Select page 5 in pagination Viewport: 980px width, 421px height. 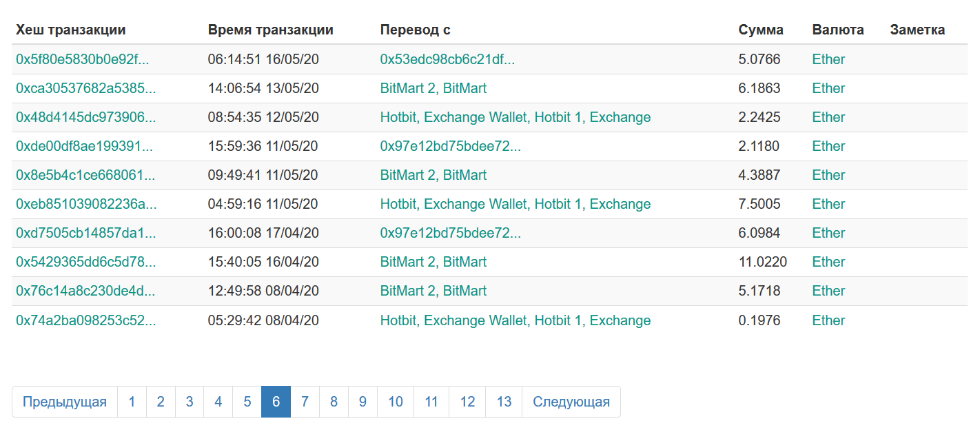click(x=247, y=402)
